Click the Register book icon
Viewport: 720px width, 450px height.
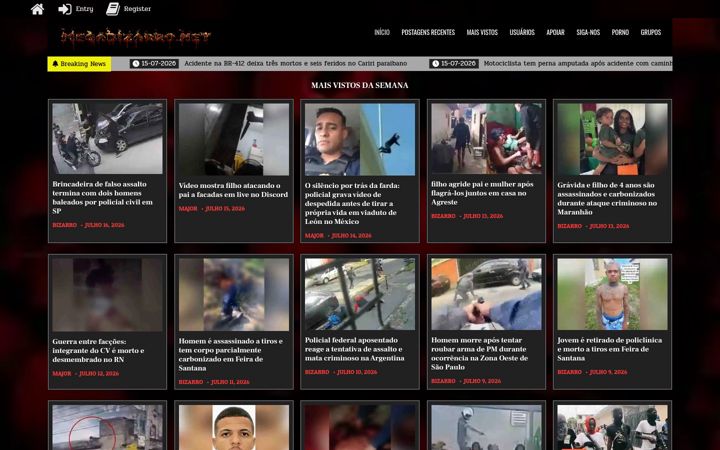(113, 9)
